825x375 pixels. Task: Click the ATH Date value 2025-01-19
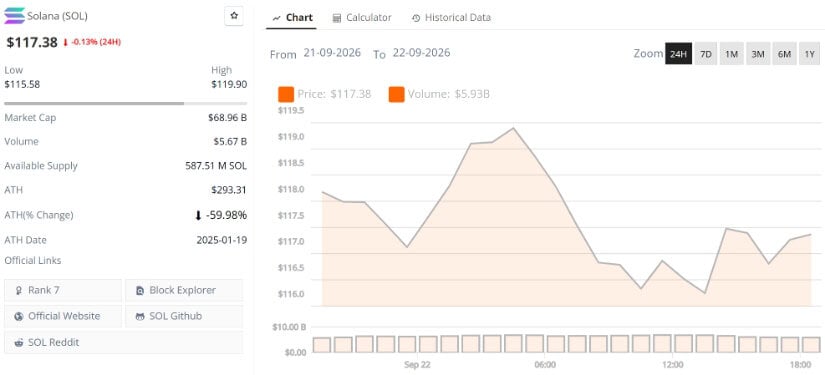coord(222,240)
